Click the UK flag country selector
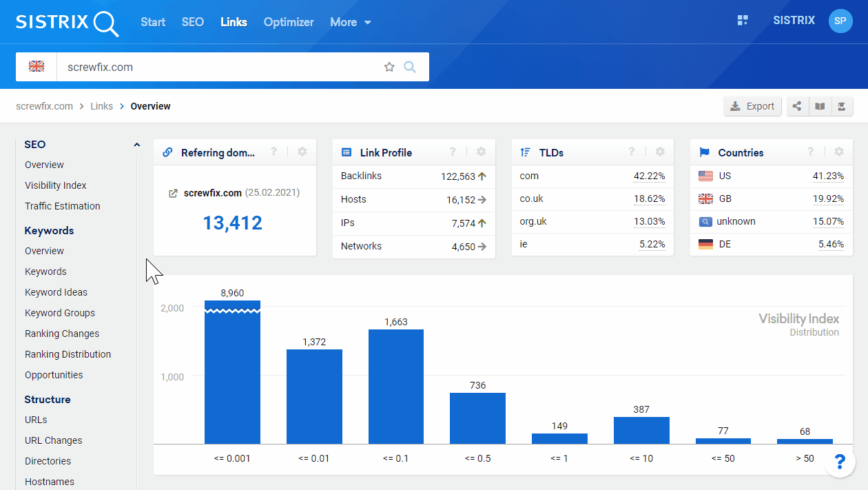The image size is (868, 490). click(37, 67)
